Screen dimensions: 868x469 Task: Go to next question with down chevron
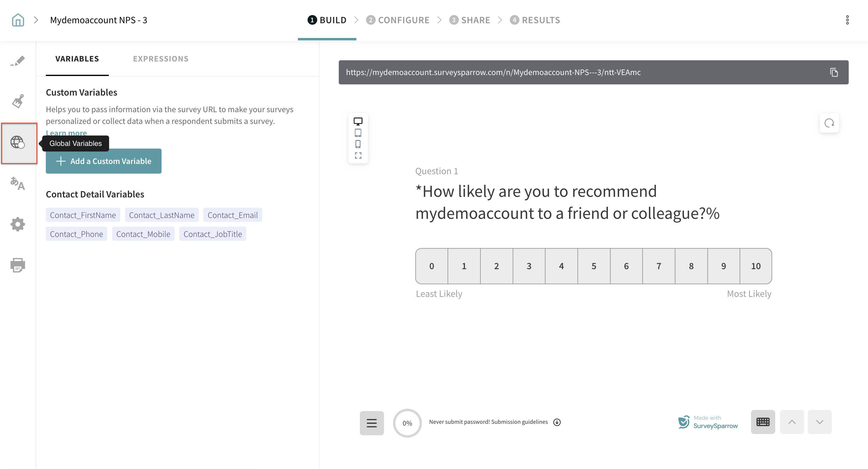point(819,422)
